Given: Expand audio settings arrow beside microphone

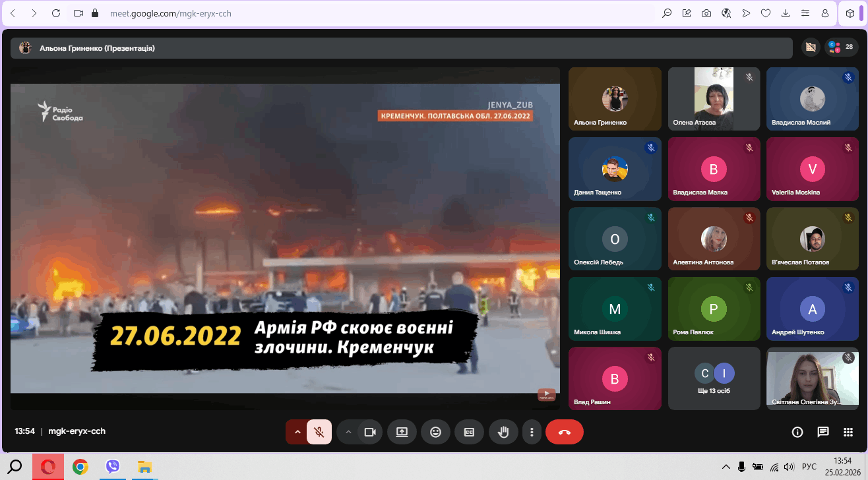Looking at the screenshot, I should pos(297,432).
